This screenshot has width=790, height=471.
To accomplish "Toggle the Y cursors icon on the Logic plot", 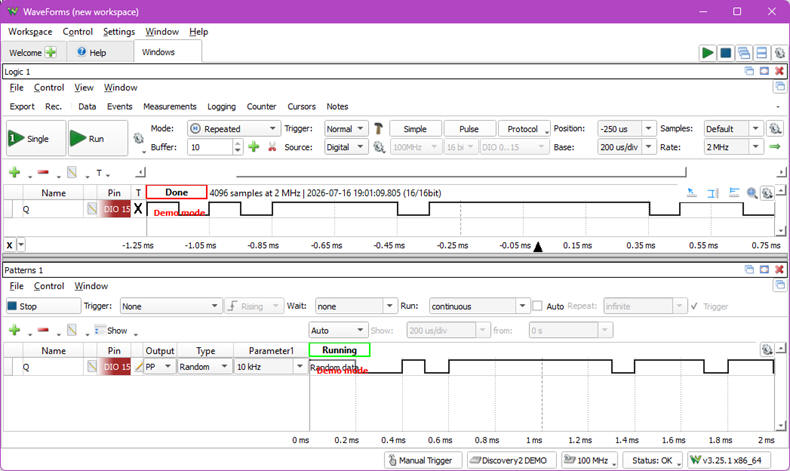I will [734, 192].
